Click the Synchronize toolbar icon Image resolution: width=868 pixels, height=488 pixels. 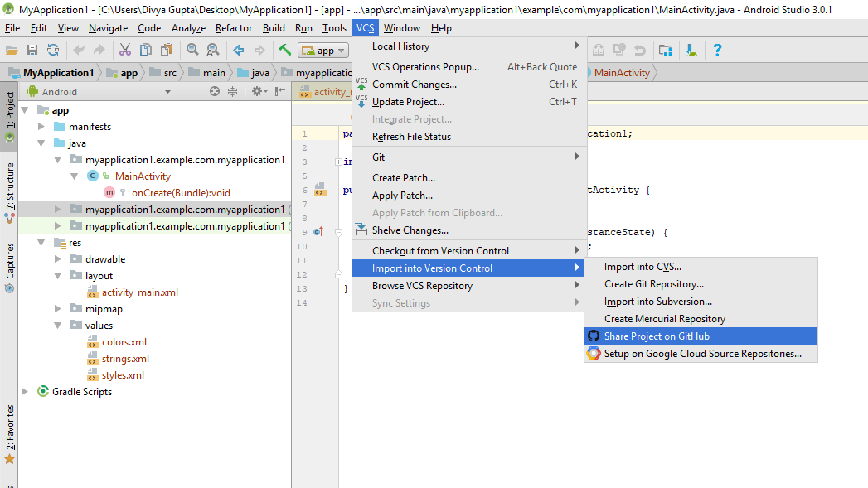click(x=53, y=51)
